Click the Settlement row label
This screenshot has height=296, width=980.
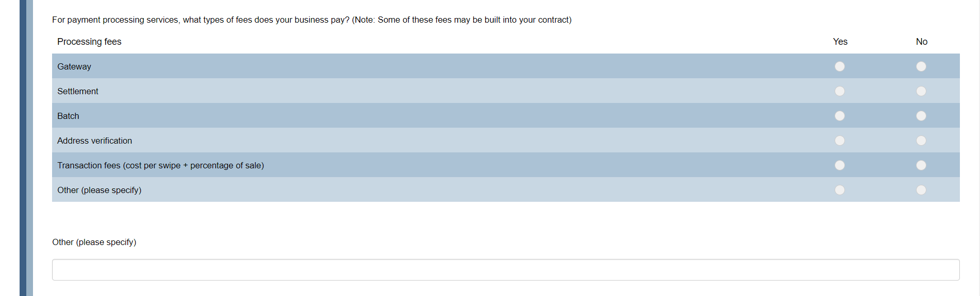78,91
